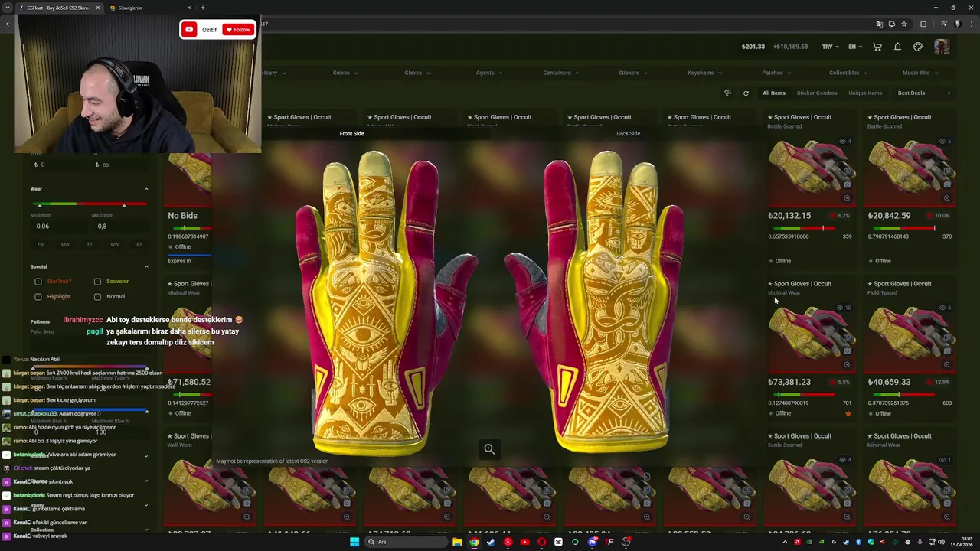Refresh listings with the reload icon
This screenshot has width=980, height=551.
(x=746, y=93)
